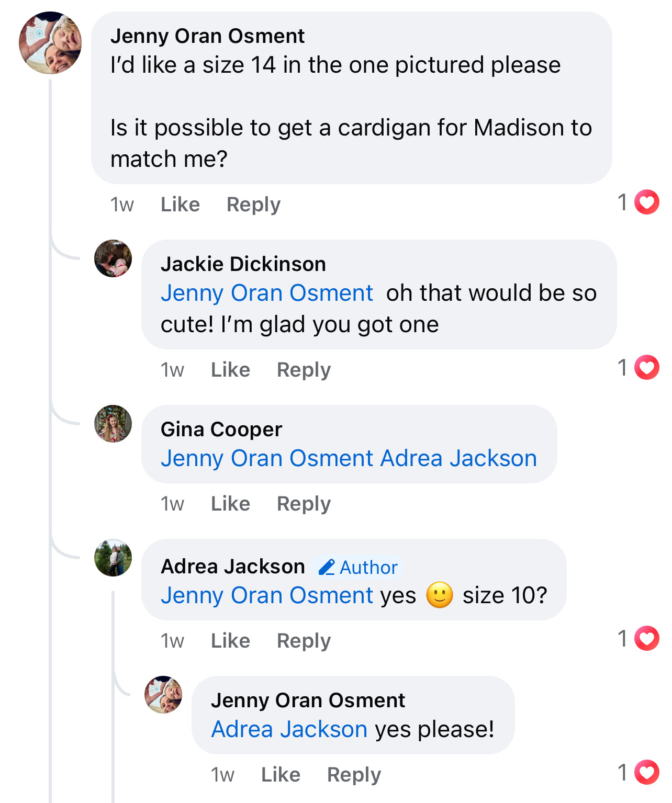Image resolution: width=672 pixels, height=803 pixels.
Task: Open the Jenny Oran Osment mention in Jackie's reply
Action: point(267,293)
